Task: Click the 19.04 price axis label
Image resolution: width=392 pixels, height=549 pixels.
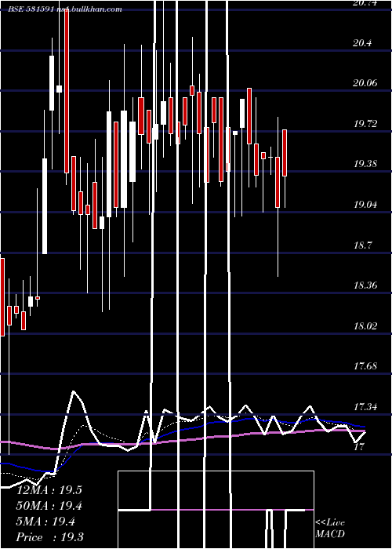Action: pyautogui.click(x=365, y=204)
